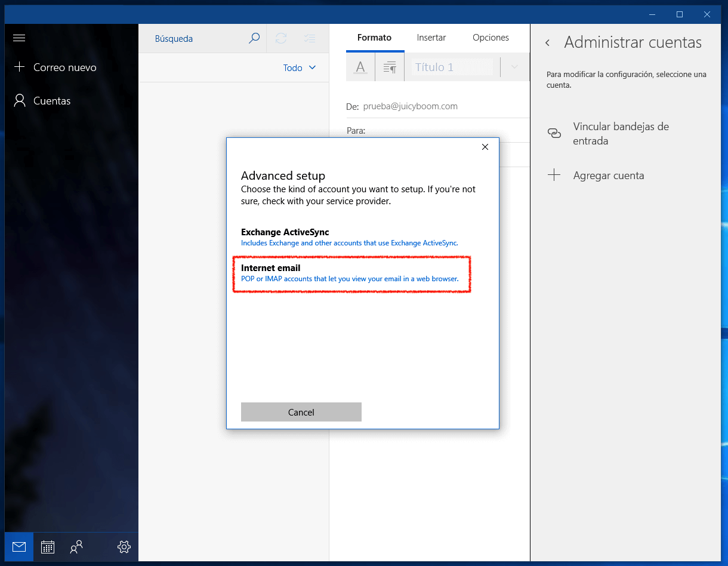
Task: Open the paragraph formatting button
Action: tap(390, 67)
